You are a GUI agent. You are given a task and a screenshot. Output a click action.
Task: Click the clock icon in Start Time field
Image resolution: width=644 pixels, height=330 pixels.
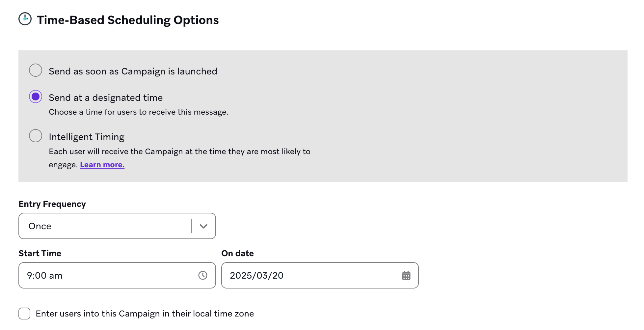(203, 275)
